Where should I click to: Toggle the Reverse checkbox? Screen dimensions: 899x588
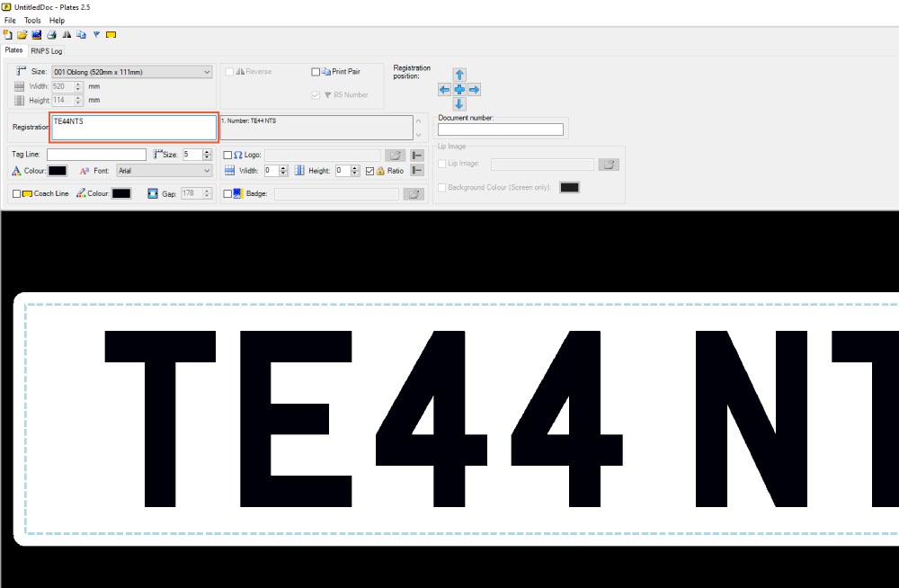coord(229,72)
